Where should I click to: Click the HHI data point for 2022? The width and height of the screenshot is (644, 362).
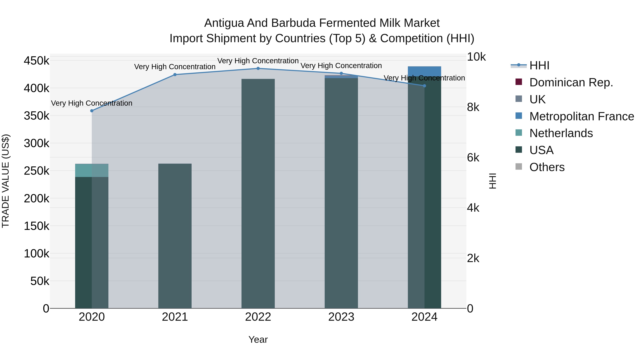coord(258,68)
